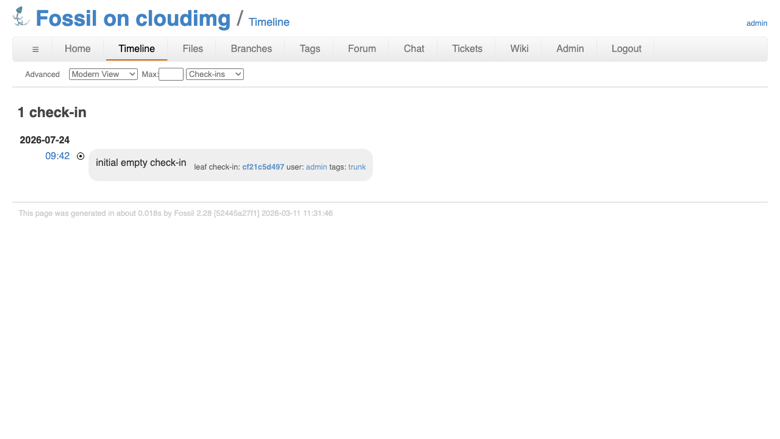Screen dimensions: 780x439
Task: Open the Chat tab
Action: (414, 49)
